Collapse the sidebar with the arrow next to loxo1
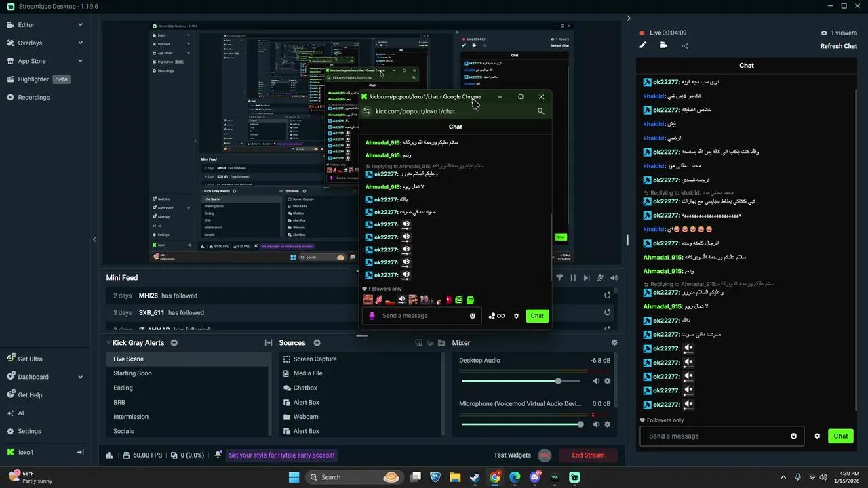Screen dimensions: 868x488 click(x=80, y=452)
